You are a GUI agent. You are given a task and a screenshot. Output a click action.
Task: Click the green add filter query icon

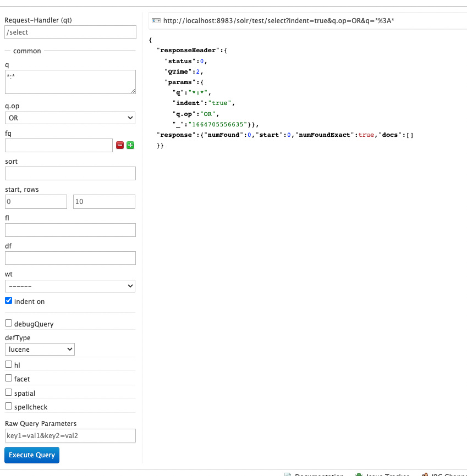click(130, 145)
